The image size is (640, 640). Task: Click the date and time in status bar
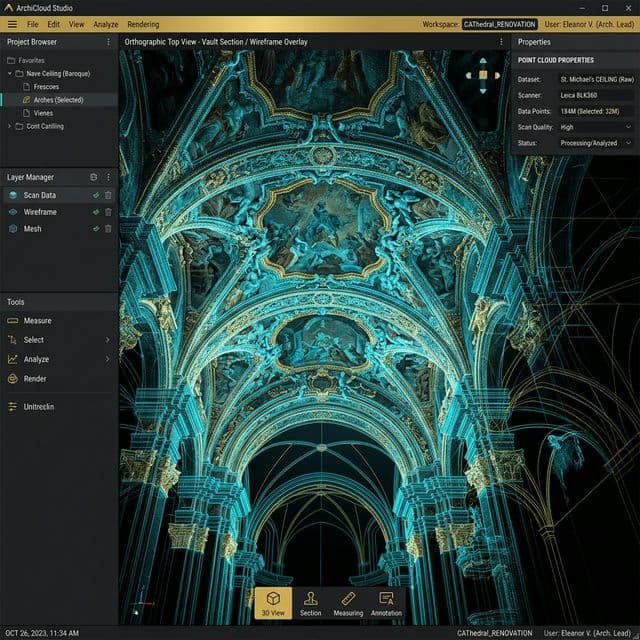[x=42, y=633]
